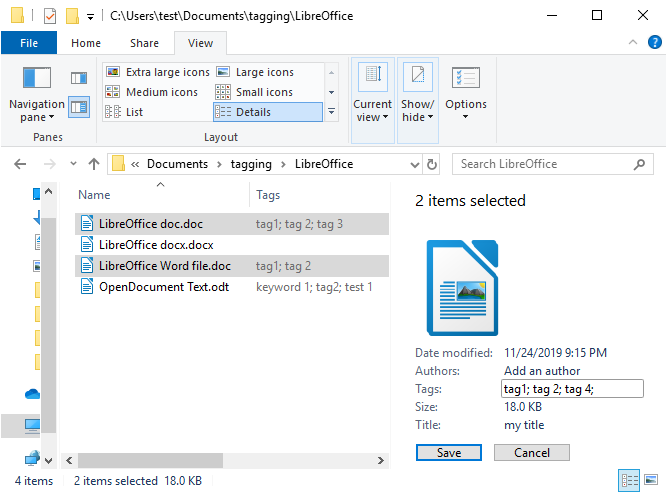Open Customize Quick Access Toolbar dropdown

(x=90, y=17)
